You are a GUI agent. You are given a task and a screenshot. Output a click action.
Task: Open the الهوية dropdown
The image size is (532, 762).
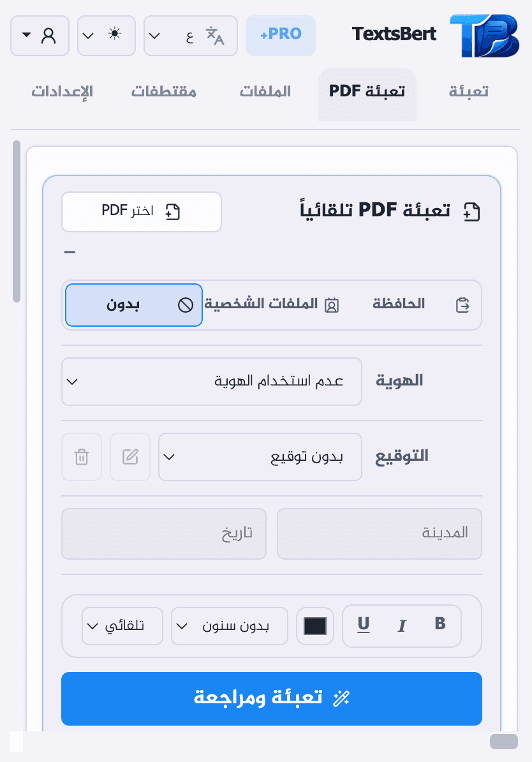click(211, 382)
